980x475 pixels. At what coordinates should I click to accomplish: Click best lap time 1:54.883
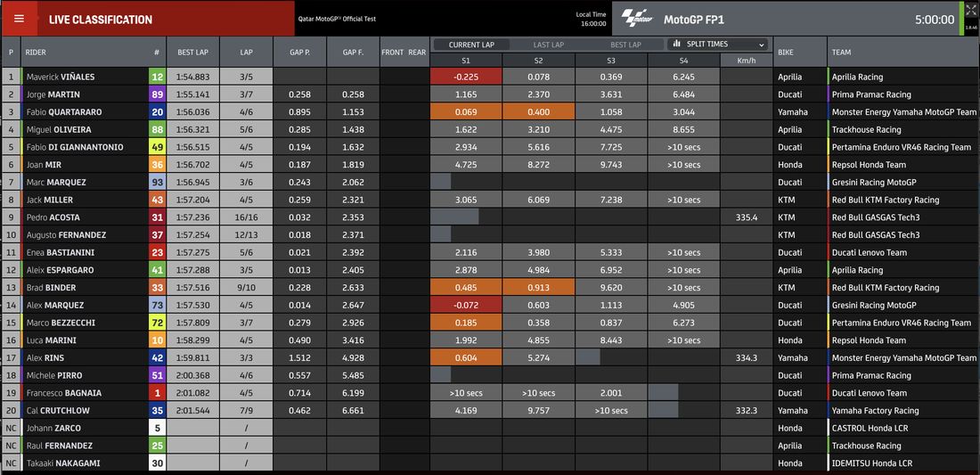192,77
